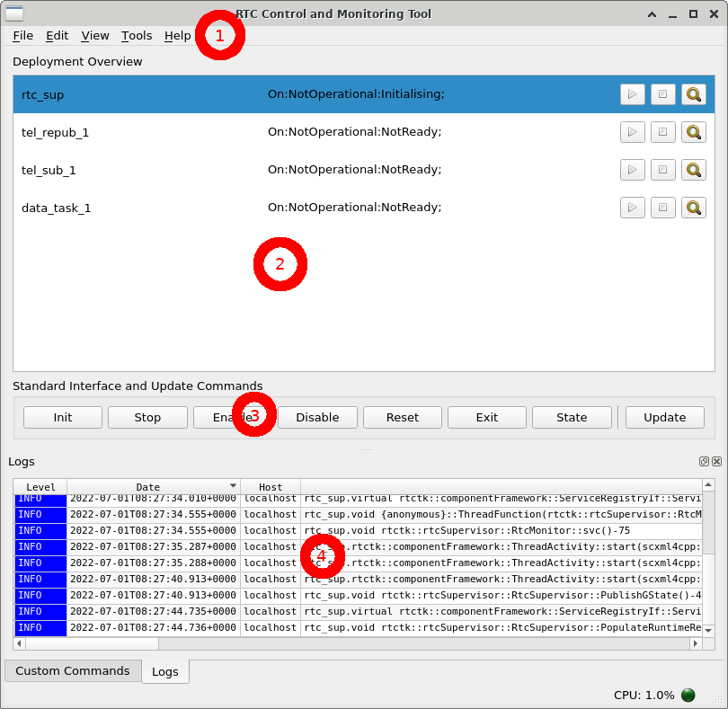Image resolution: width=728 pixels, height=709 pixels.
Task: Click the play icon for rtc_sup
Action: pyautogui.click(x=632, y=94)
